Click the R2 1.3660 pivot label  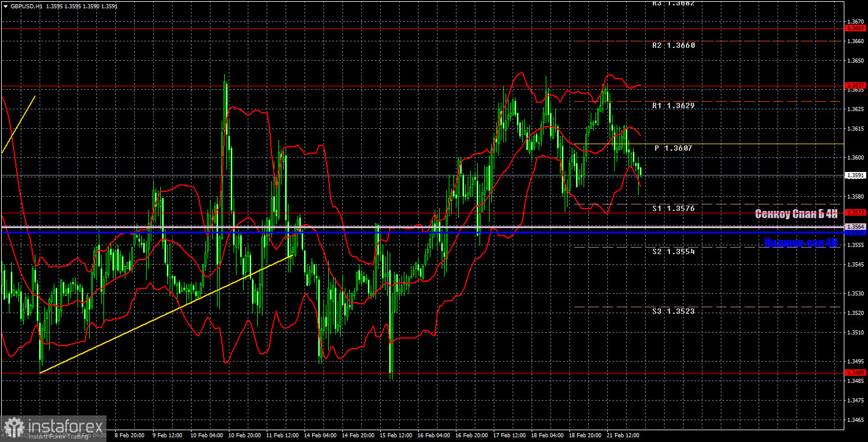pyautogui.click(x=673, y=45)
